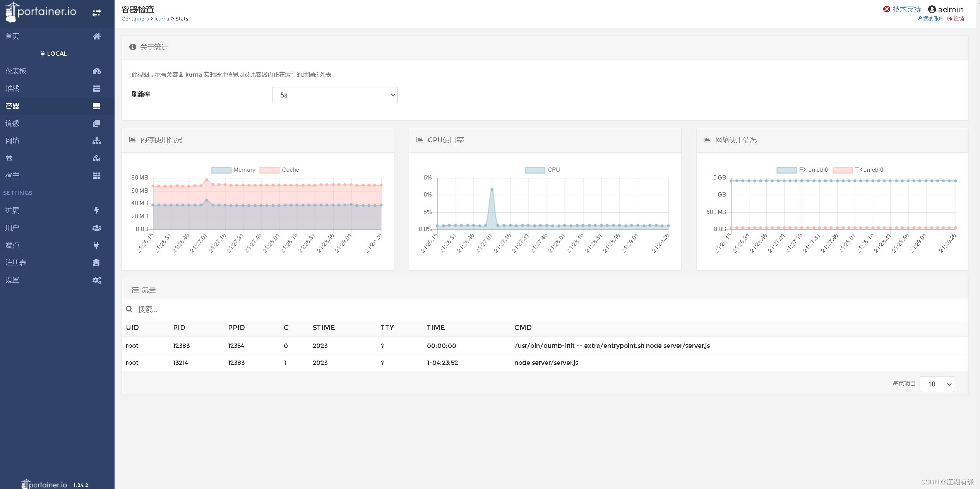Click the info icon next to 关于统计

[x=133, y=47]
